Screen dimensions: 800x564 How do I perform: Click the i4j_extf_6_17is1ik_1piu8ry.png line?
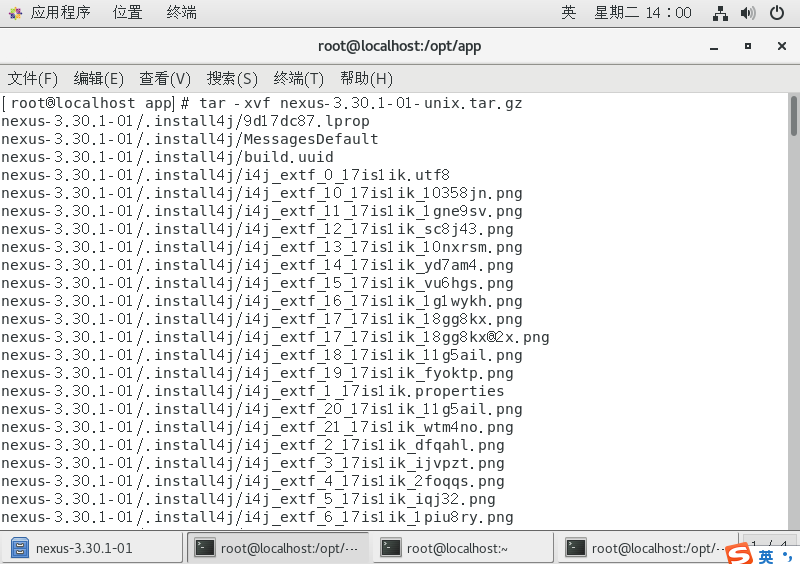pos(257,517)
